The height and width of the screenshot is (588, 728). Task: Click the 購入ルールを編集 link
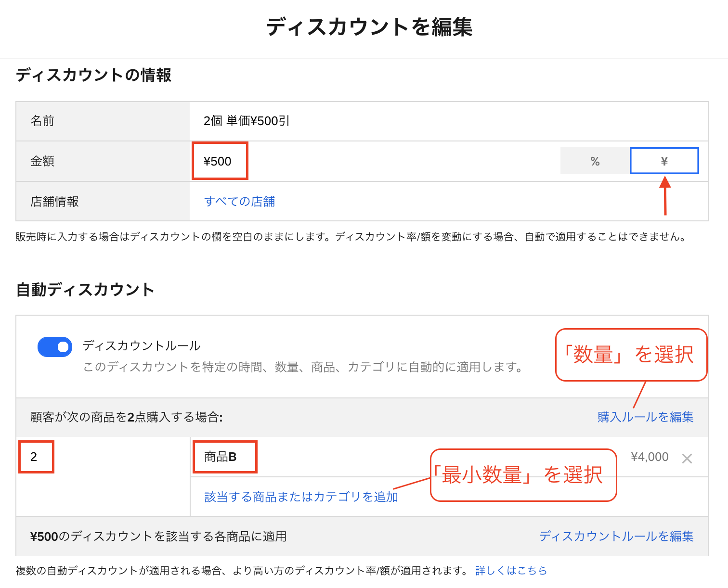pos(645,417)
